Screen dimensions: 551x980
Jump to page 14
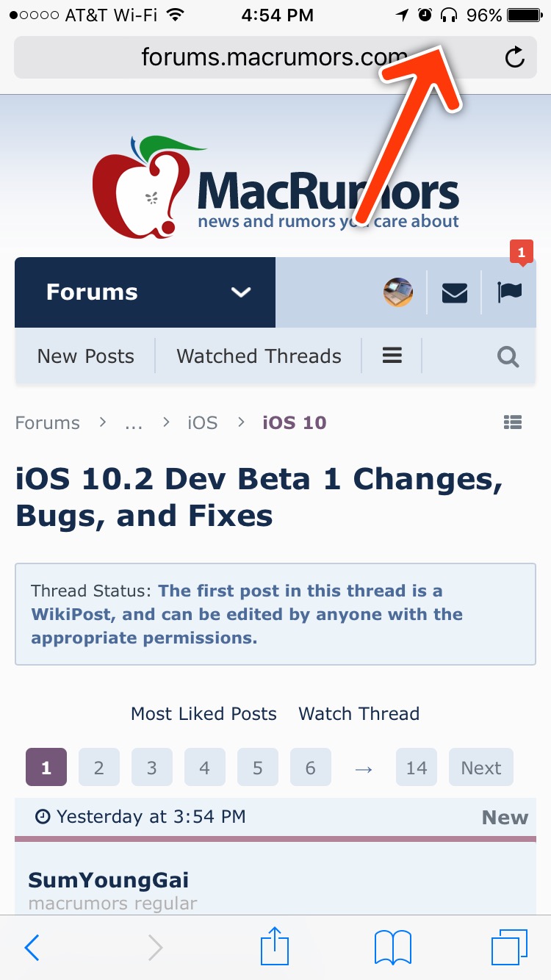417,768
